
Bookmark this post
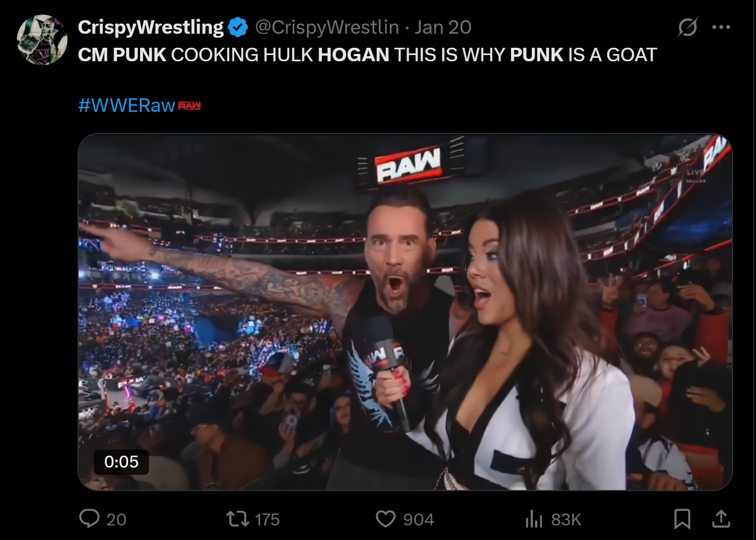click(682, 519)
